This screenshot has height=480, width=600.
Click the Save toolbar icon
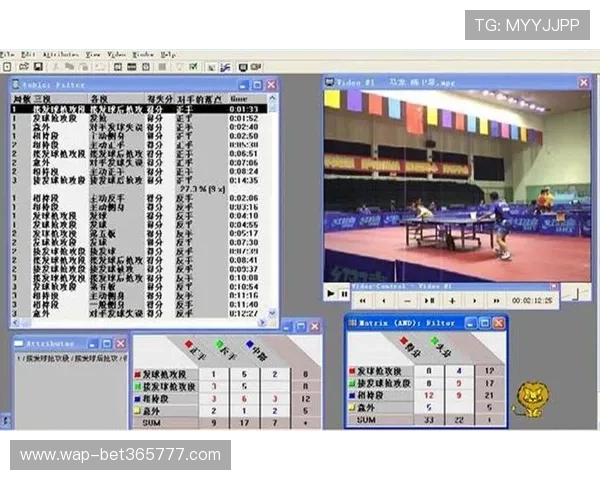point(39,66)
